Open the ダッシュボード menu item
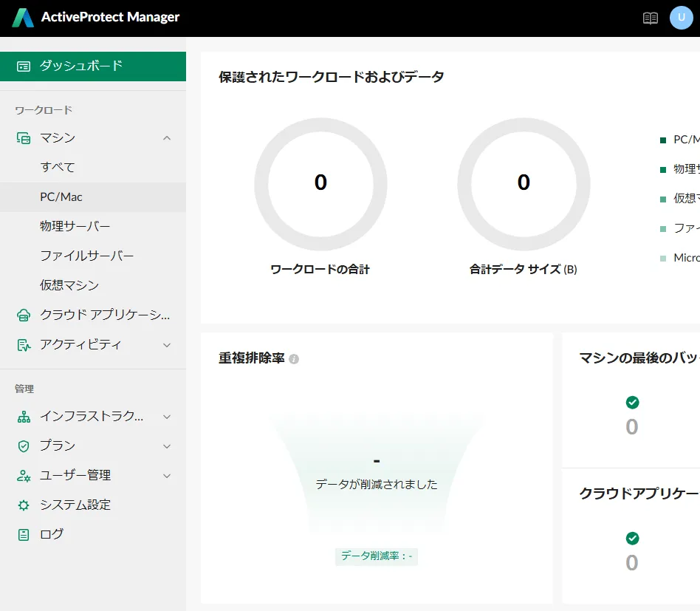 click(x=93, y=66)
